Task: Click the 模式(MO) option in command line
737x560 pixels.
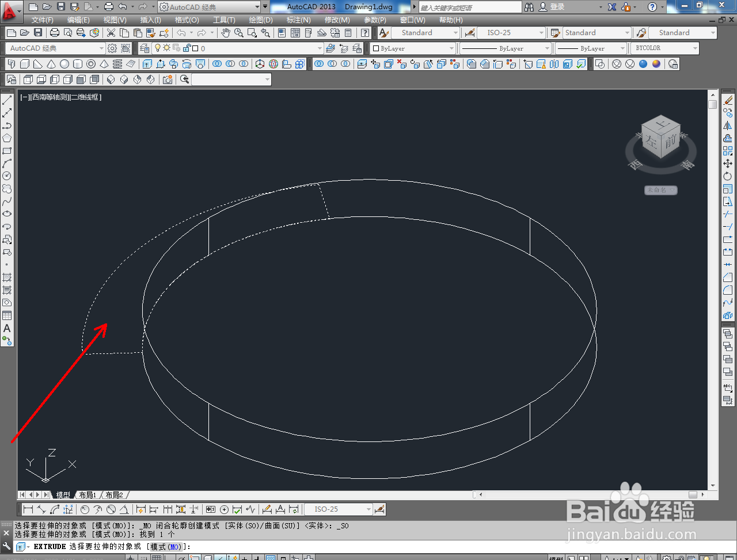Action: pos(166,547)
